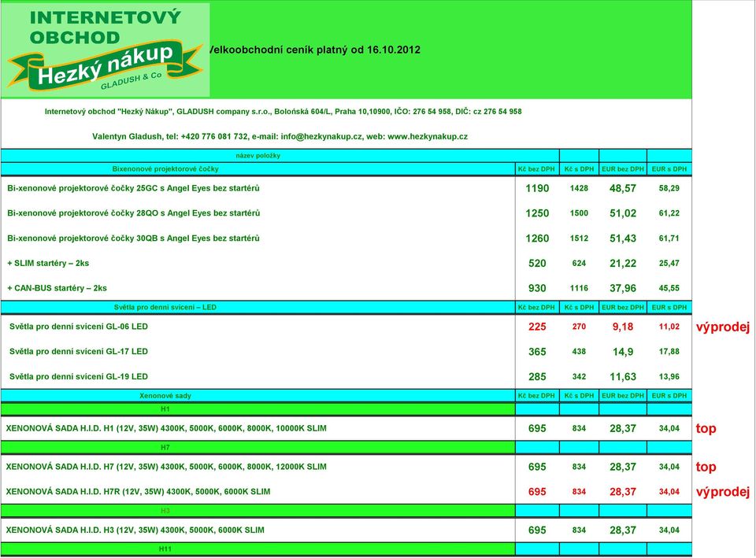Click the green H7 subsection bar
Screen dimensions: 756x558
[x=258, y=448]
